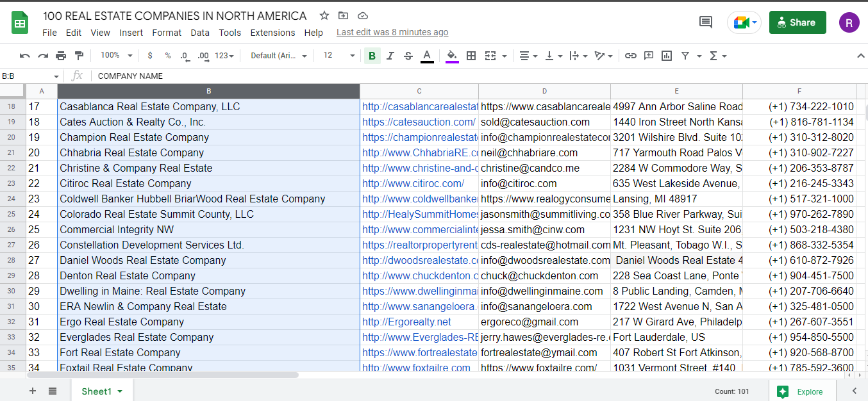Open the zoom level dropdown
Viewport: 868px width, 401px height.
click(117, 56)
